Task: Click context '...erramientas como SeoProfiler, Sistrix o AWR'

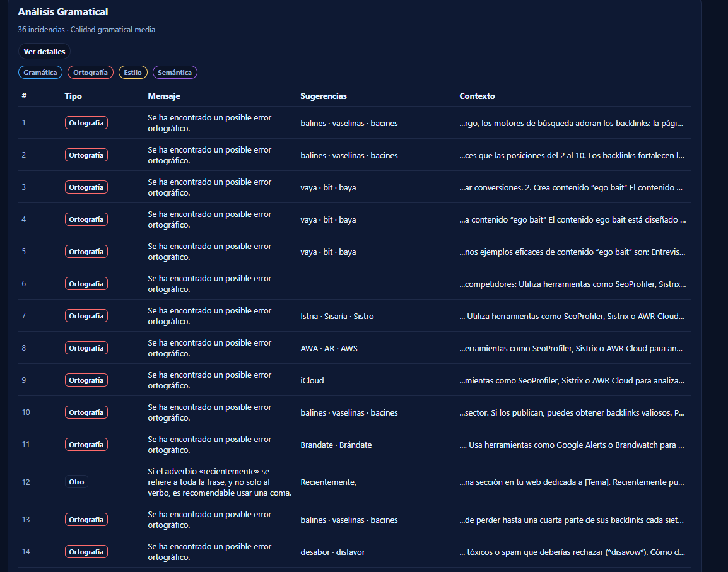Action: [571, 348]
